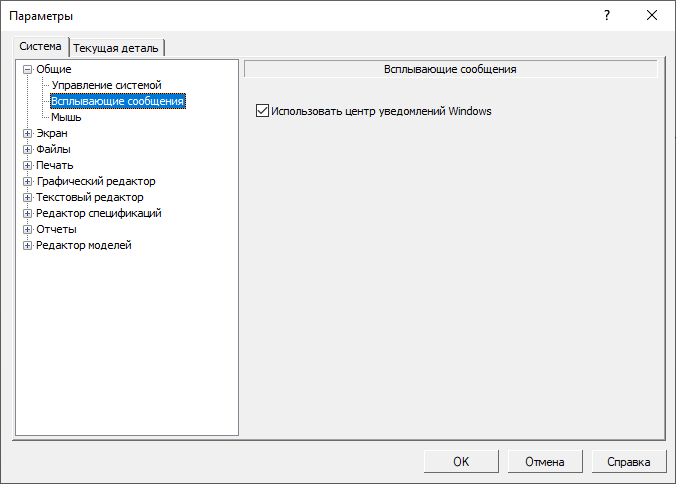This screenshot has height=484, width=676.
Task: Close the Параметры dialog window
Action: 652,16
